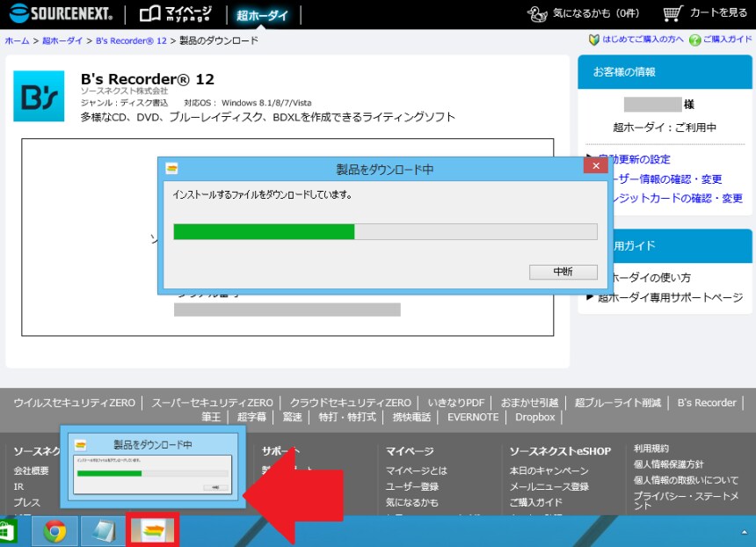Open はじめてご購入の方へ link
The width and height of the screenshot is (756, 547).
coord(636,40)
